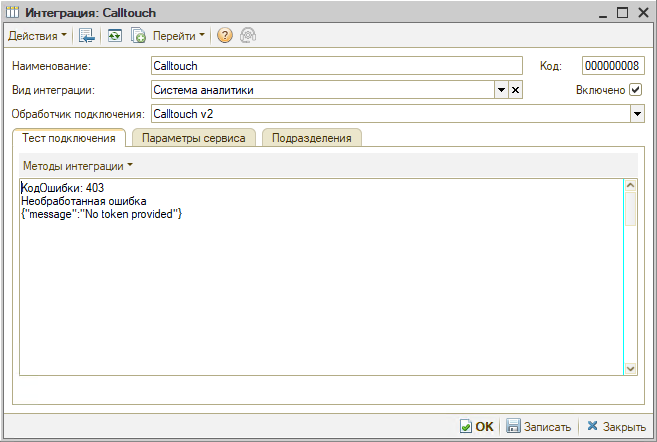
Task: Open help with the question mark icon
Action: (225, 36)
